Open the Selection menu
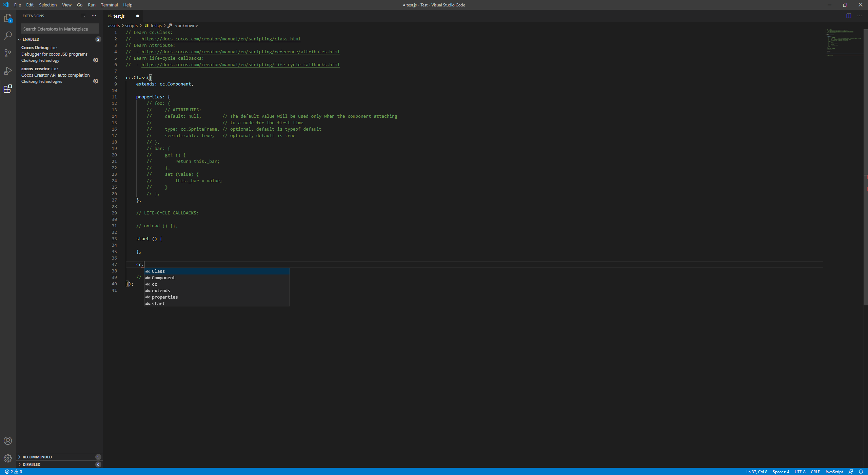Screen dimensions: 868x475 pyautogui.click(x=47, y=5)
